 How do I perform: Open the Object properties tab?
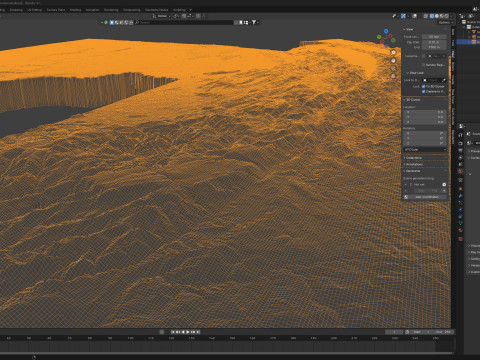click(x=460, y=189)
